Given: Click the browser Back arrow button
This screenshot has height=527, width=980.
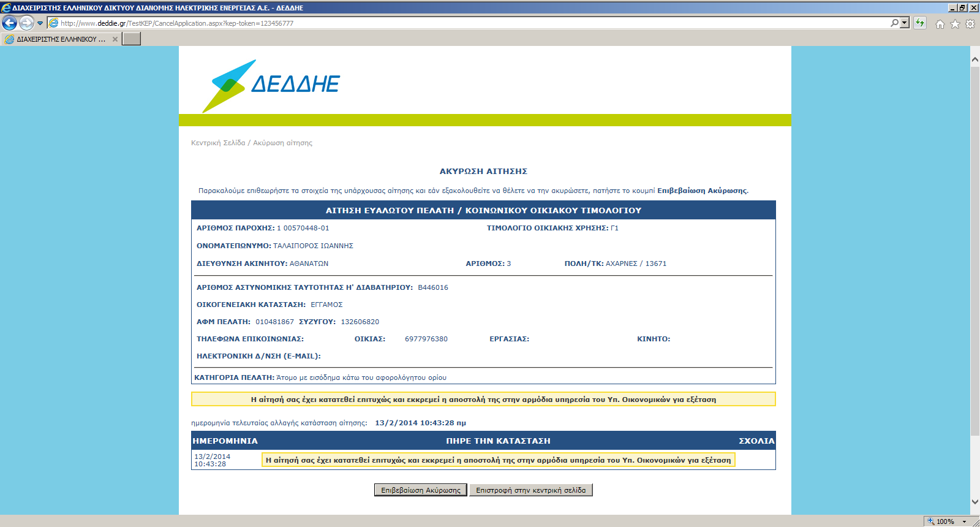Looking at the screenshot, I should click(x=9, y=23).
